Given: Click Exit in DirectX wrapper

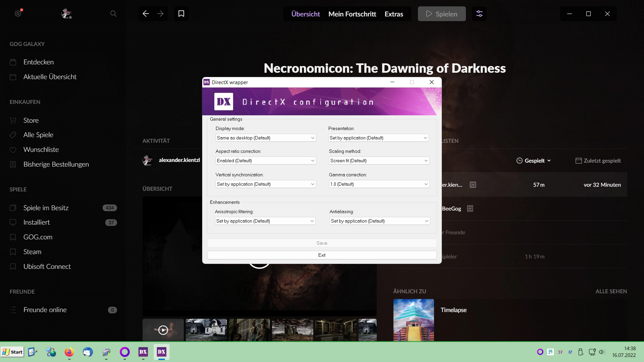Looking at the screenshot, I should tap(322, 255).
